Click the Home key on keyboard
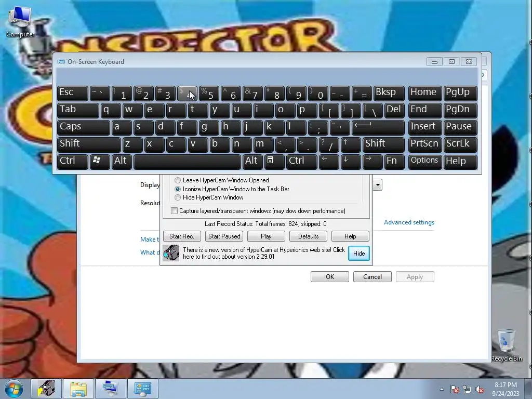This screenshot has height=399, width=532. click(425, 94)
